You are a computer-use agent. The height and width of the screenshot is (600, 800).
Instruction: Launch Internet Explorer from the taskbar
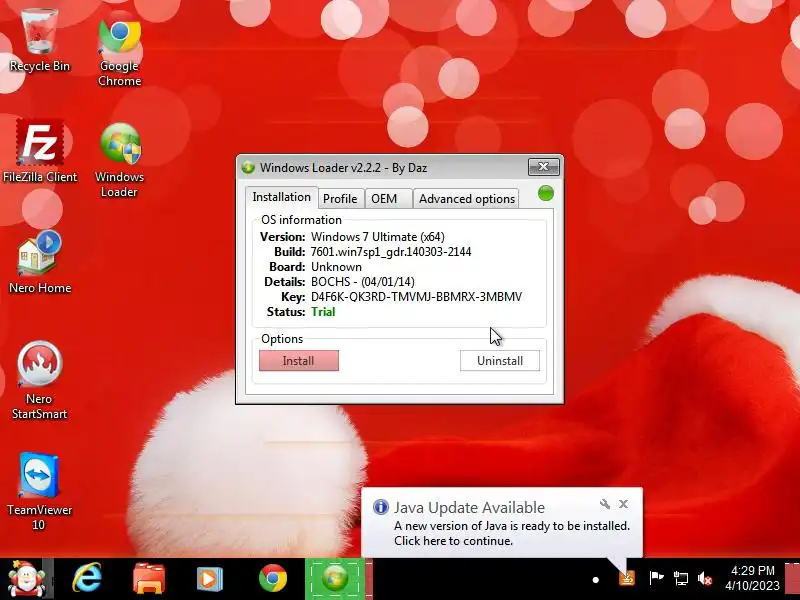click(x=87, y=579)
